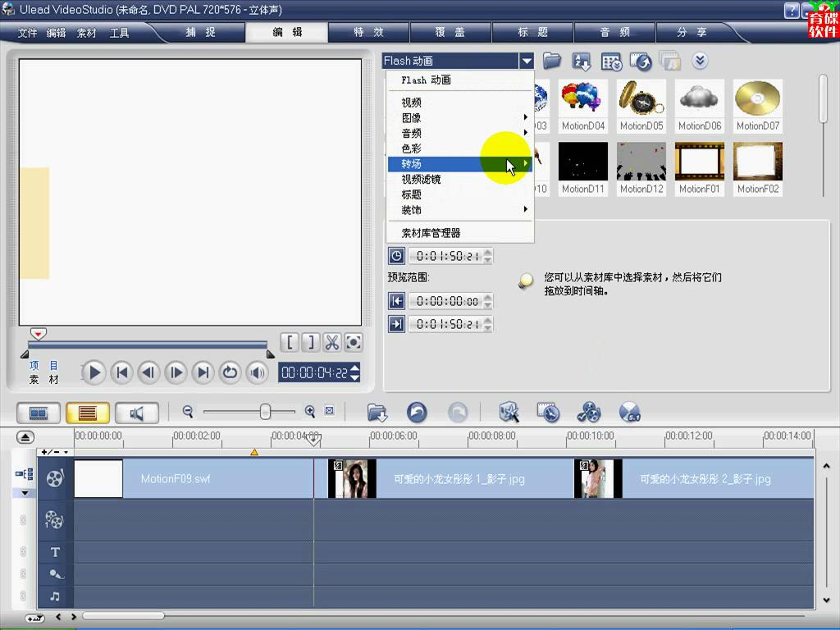Click the batch convert icon
Viewport: 840px width, 630px height.
point(640,62)
